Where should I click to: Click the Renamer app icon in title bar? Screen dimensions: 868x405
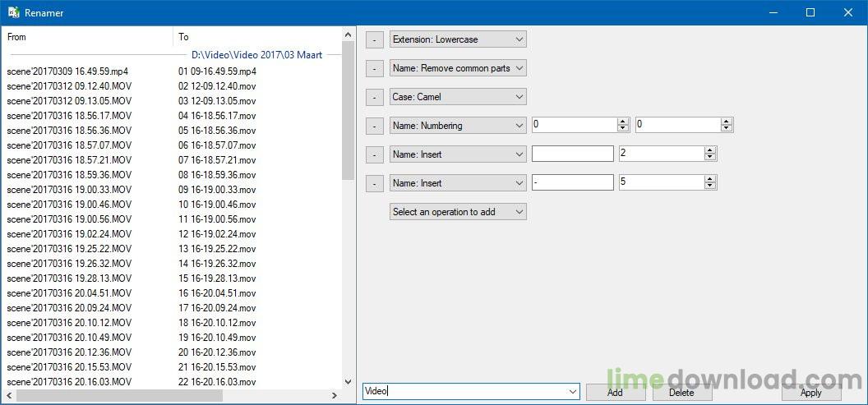pyautogui.click(x=14, y=12)
